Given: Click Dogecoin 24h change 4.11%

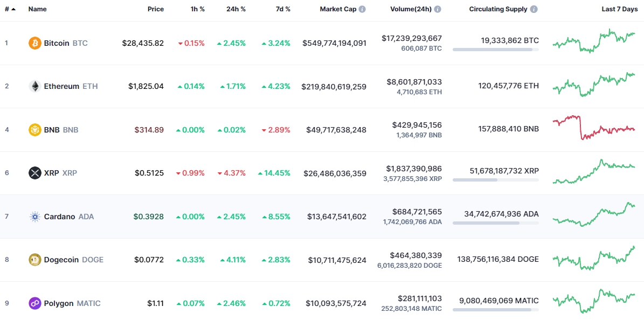Looking at the screenshot, I should coord(233,260).
